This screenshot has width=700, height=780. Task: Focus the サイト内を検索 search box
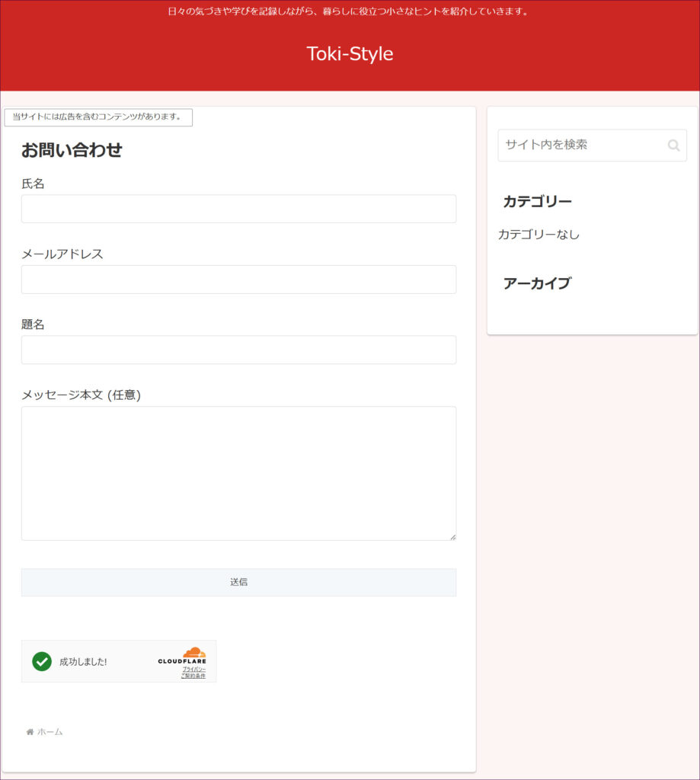pos(580,145)
